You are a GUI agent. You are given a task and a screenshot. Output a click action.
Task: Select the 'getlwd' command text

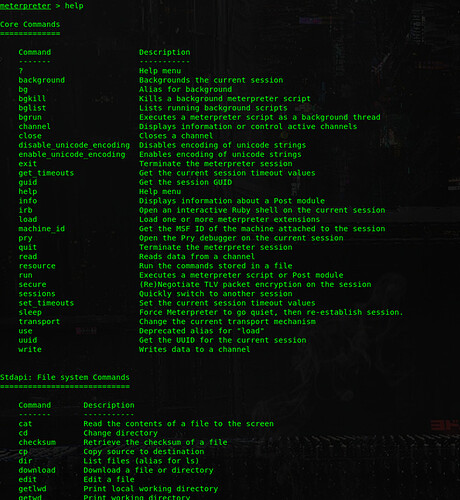tap(32, 489)
